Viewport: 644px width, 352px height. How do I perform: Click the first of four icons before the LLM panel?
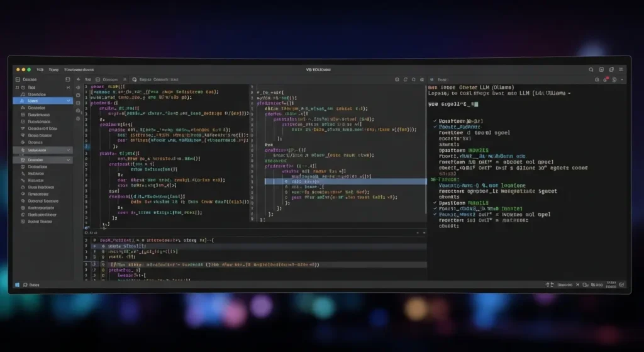click(397, 79)
